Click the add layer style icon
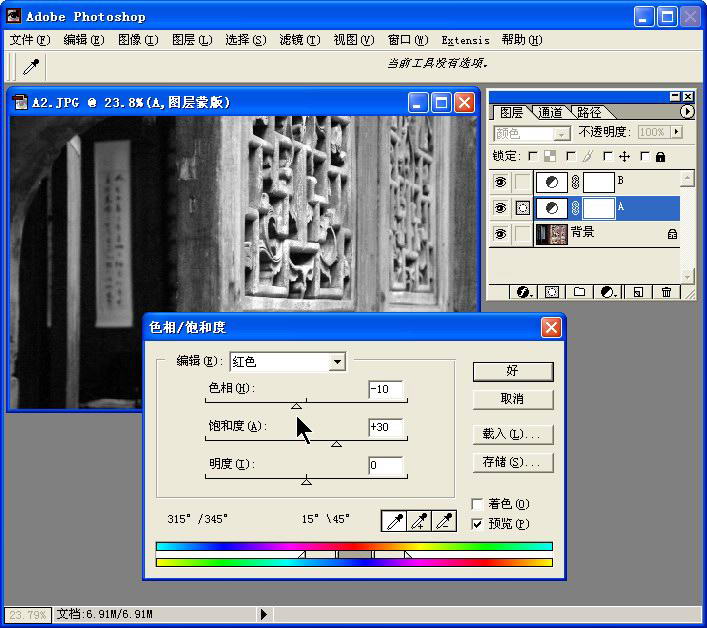707x628 pixels. [x=521, y=292]
